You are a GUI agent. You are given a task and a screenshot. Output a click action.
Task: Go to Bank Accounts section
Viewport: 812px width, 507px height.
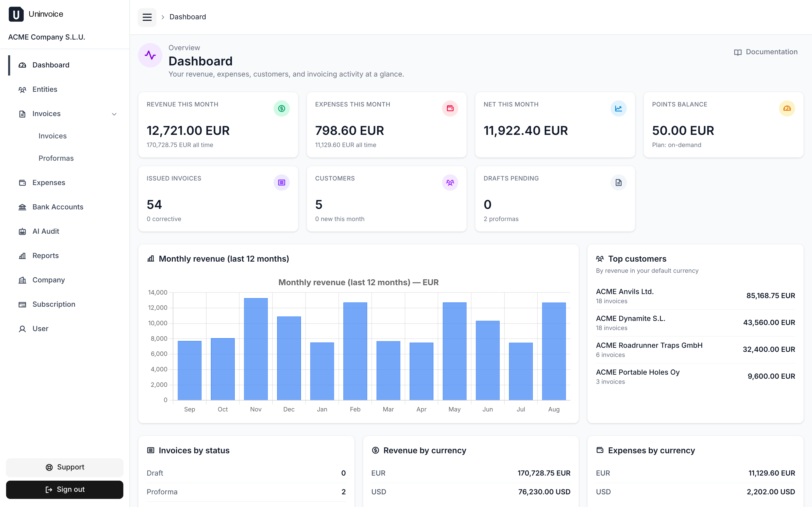[x=58, y=207]
